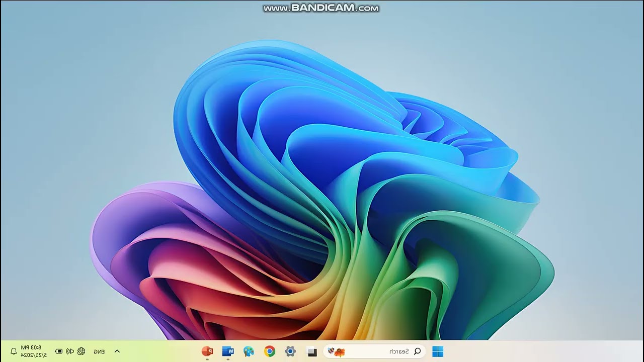Open the Task View icon in taskbar
This screenshot has height=362, width=644.
pyautogui.click(x=312, y=351)
